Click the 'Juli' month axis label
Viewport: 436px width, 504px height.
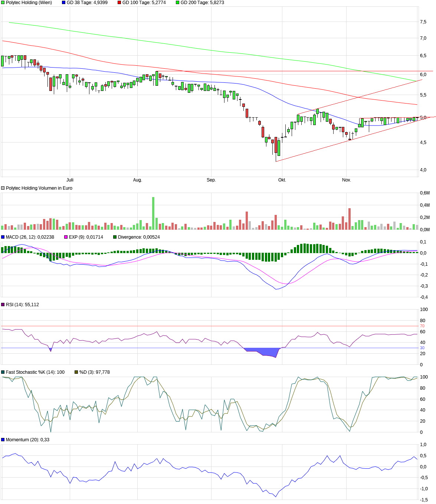click(70, 180)
